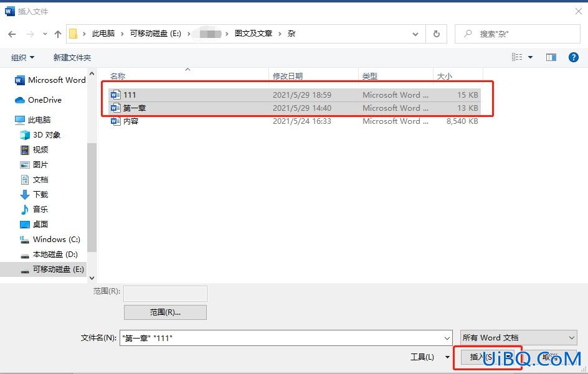The height and width of the screenshot is (374, 588).
Task: Click the 下载 blue arrow icon
Action: (25, 195)
